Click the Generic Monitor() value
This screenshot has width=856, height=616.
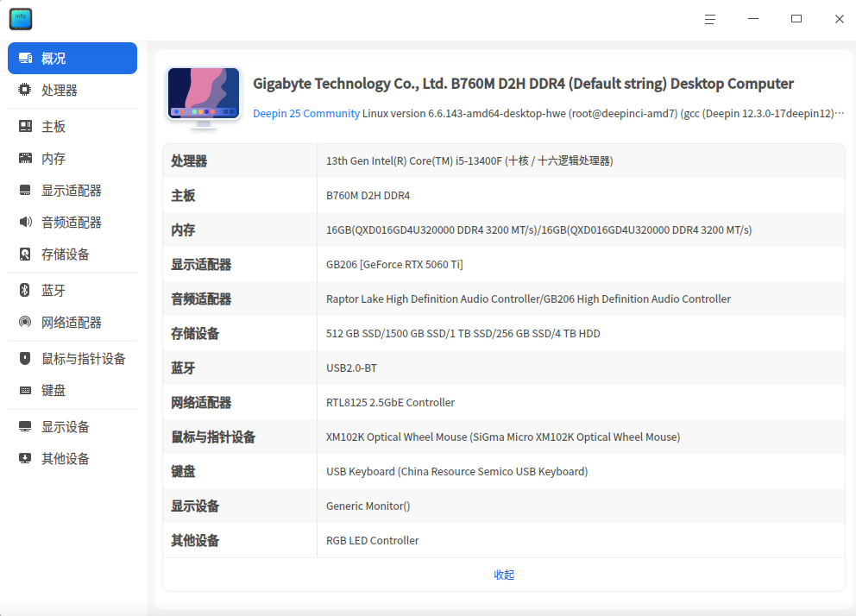pos(368,506)
